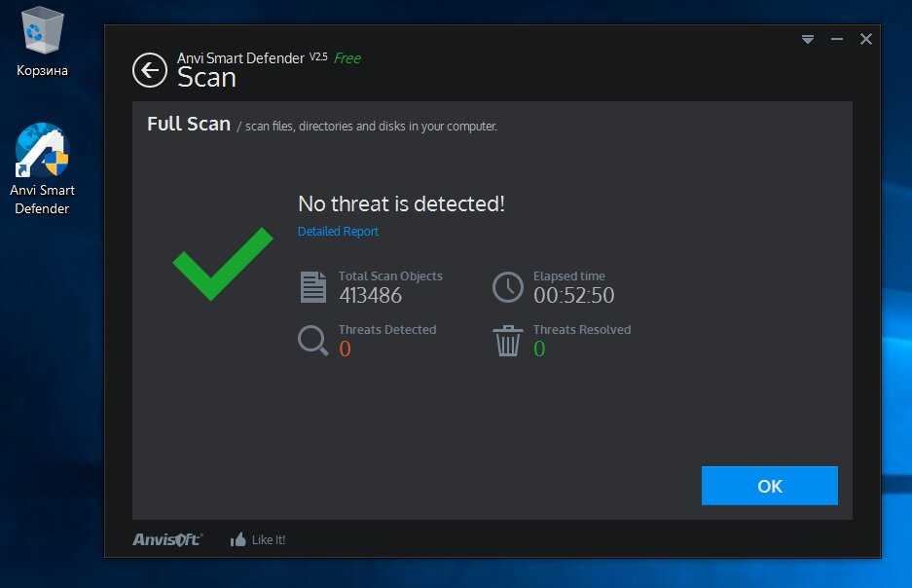This screenshot has height=588, width=912.
Task: Click the Full Scan heading
Action: tap(189, 124)
